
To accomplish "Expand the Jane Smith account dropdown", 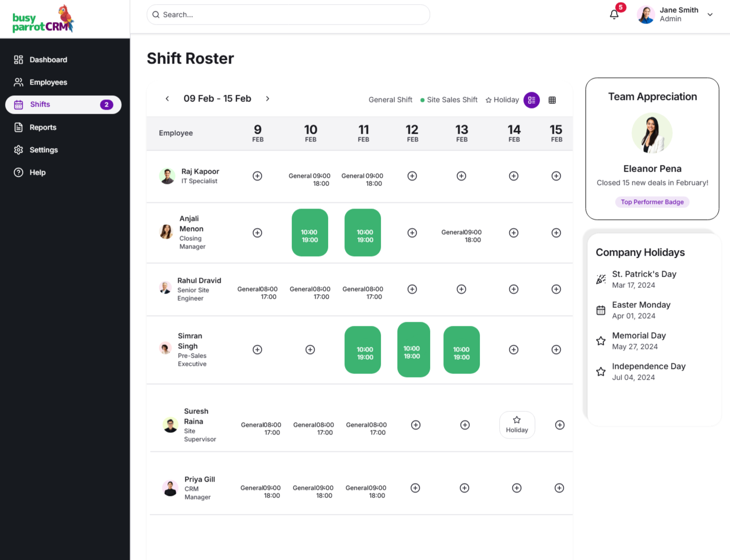I will coord(710,14).
